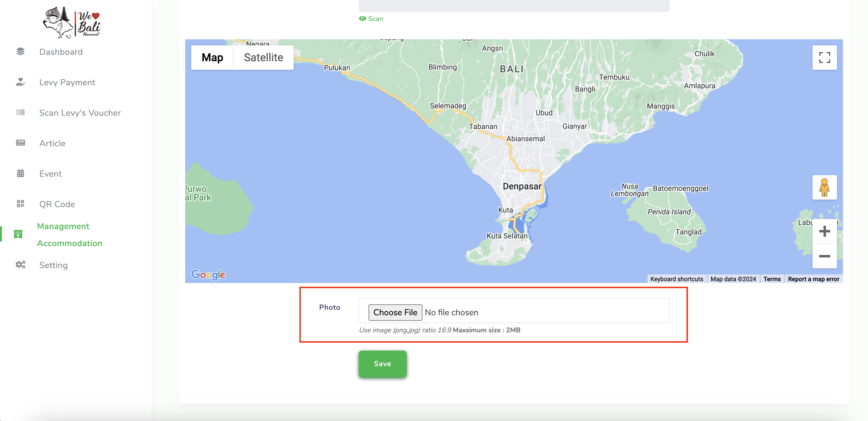
Task: Click the Scan Levy's Voucher barcode icon
Action: click(x=20, y=112)
